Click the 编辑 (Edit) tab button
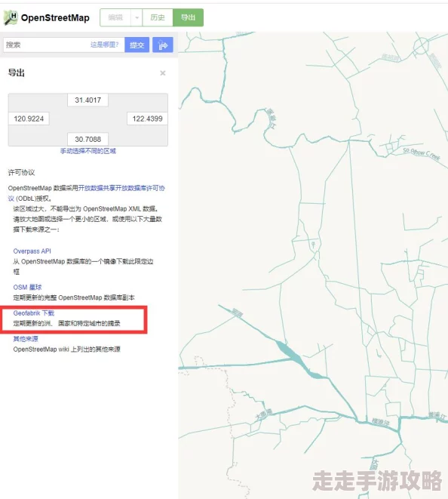Viewport: 448px width, 499px height. coord(115,17)
